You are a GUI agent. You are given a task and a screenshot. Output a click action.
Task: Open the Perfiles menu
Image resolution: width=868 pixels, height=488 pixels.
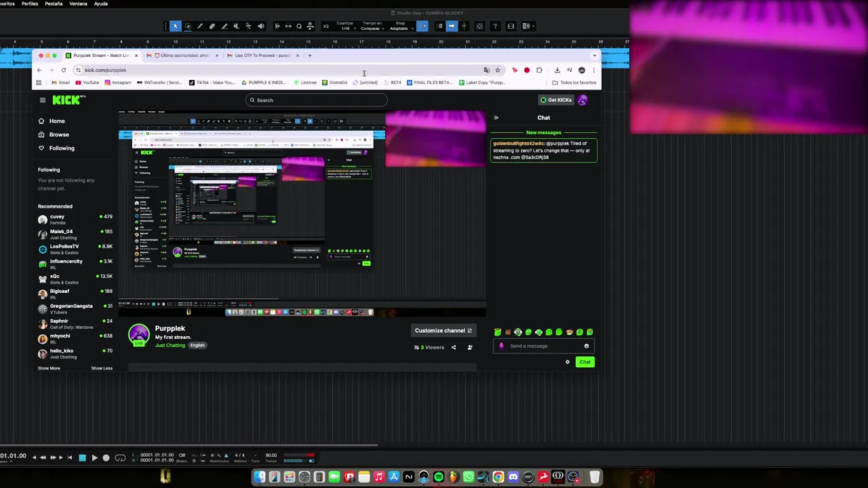tap(30, 3)
